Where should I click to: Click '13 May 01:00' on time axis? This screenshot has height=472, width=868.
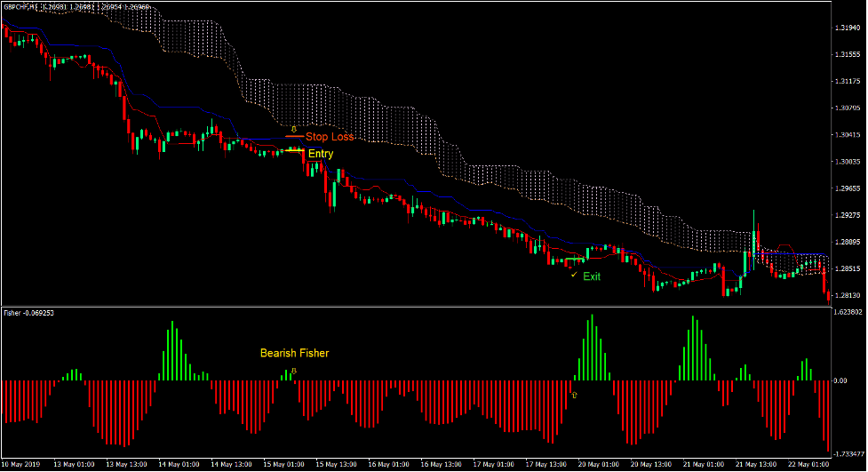74,464
